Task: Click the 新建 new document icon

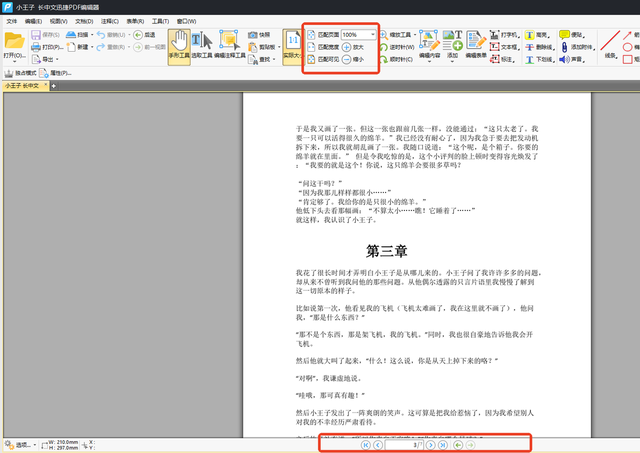Action: coord(71,47)
